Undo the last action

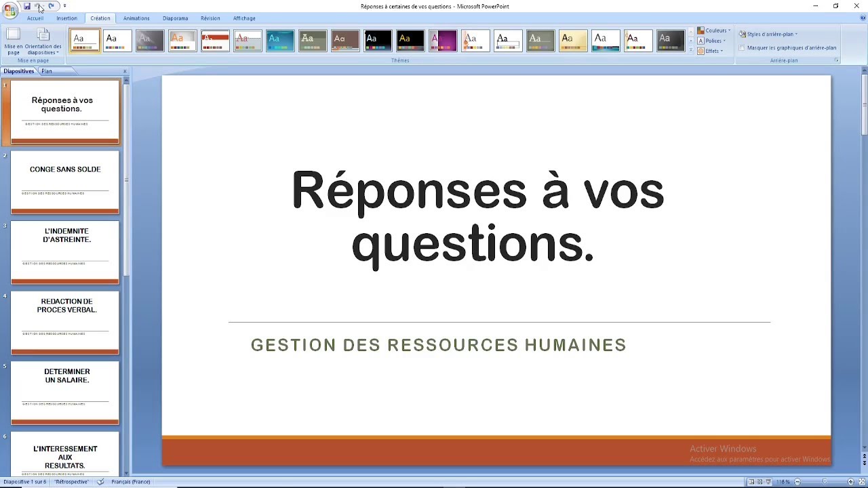click(39, 6)
